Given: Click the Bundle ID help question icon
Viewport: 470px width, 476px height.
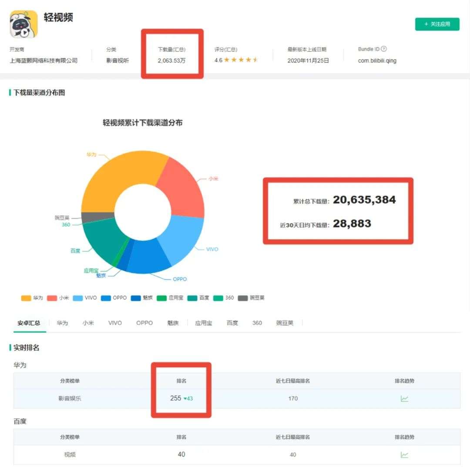Looking at the screenshot, I should click(383, 49).
